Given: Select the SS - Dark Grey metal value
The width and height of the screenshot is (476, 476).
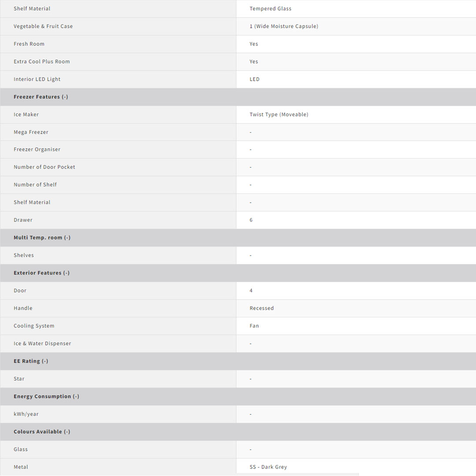Looking at the screenshot, I should tap(268, 467).
